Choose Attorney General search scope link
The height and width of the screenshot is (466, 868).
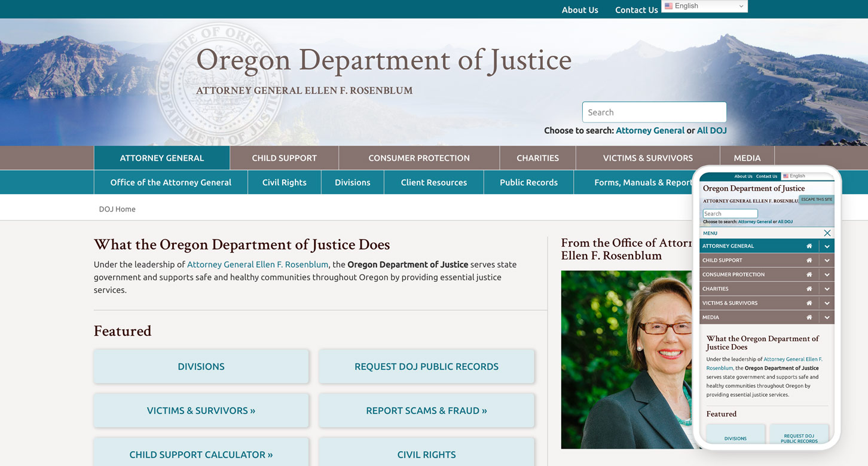coord(650,130)
